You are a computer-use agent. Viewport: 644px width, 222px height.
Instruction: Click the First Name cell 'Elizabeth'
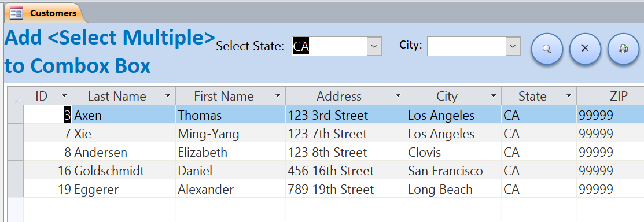coord(230,152)
